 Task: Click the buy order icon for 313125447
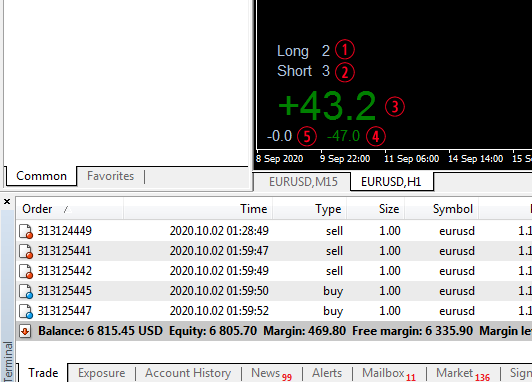click(26, 311)
